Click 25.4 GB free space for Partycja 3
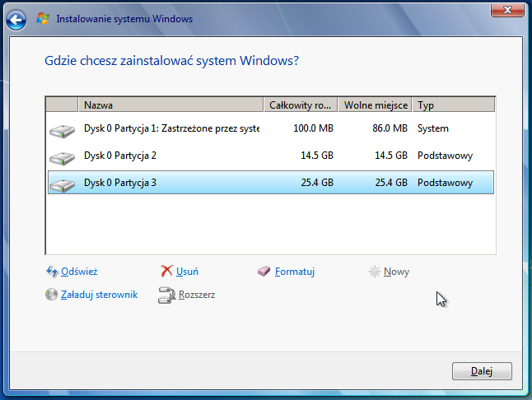 click(x=391, y=183)
